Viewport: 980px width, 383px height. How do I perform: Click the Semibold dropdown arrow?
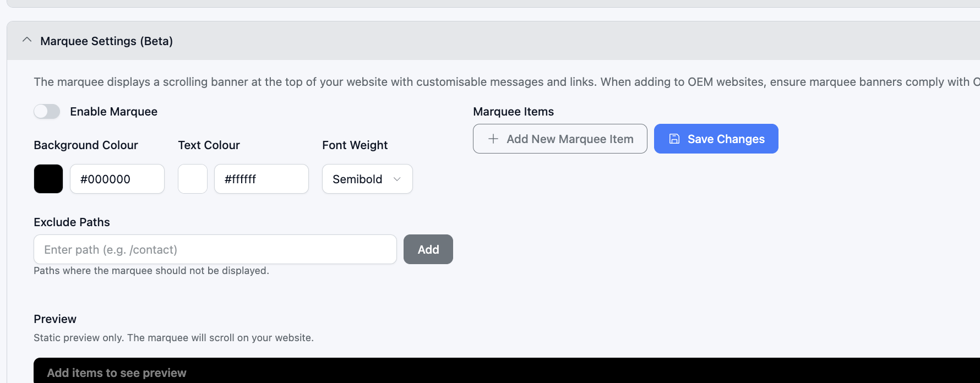(x=397, y=179)
